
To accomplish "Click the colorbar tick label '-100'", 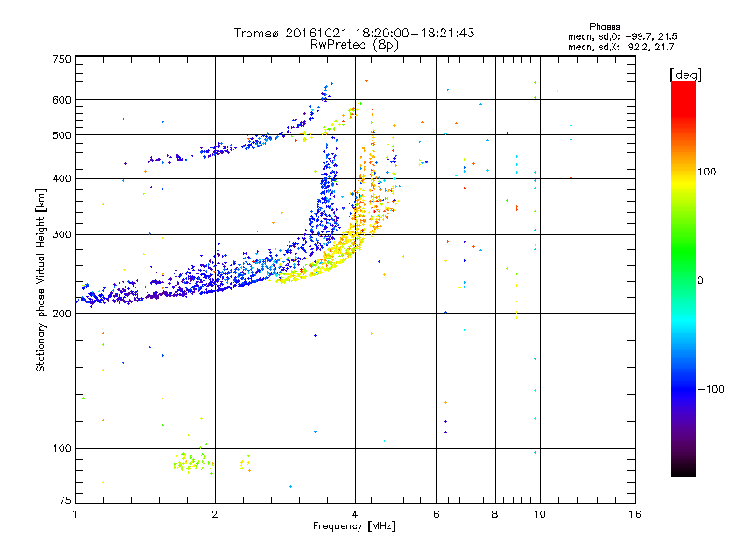I will pos(711,389).
